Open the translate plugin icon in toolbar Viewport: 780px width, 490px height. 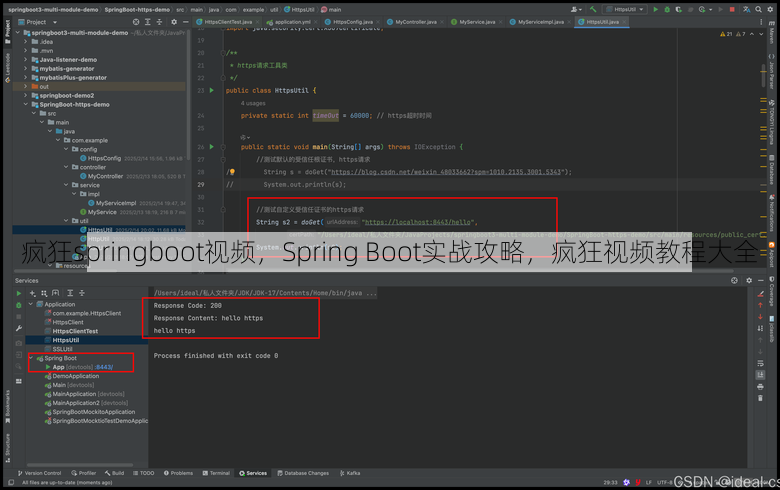click(x=747, y=9)
